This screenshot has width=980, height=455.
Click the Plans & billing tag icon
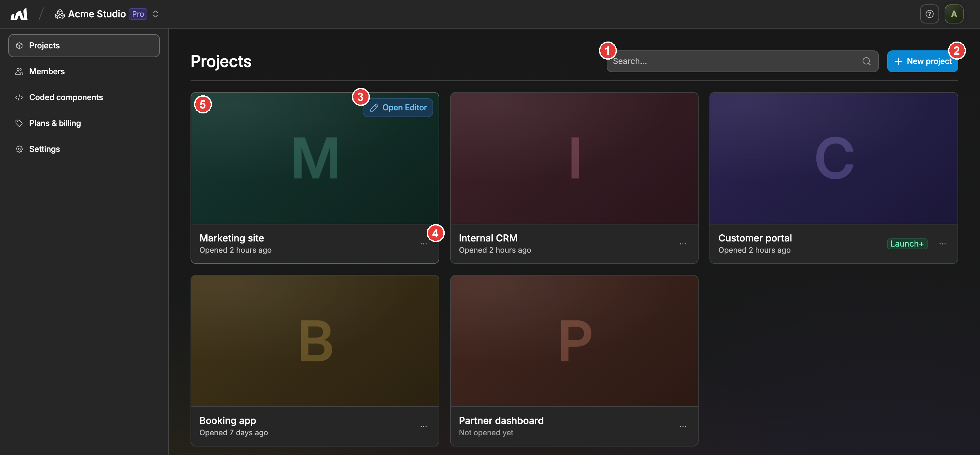point(19,123)
